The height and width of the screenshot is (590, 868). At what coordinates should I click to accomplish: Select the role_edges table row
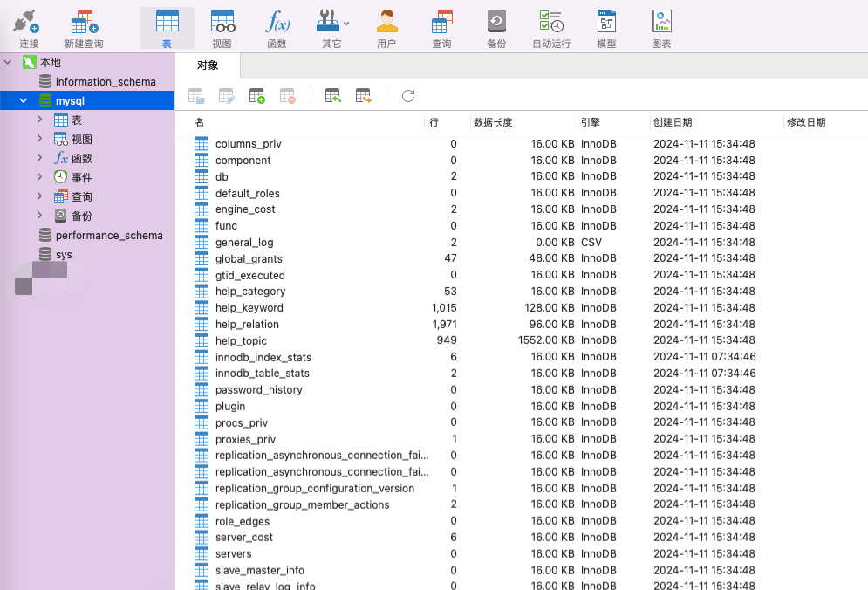(x=522, y=521)
